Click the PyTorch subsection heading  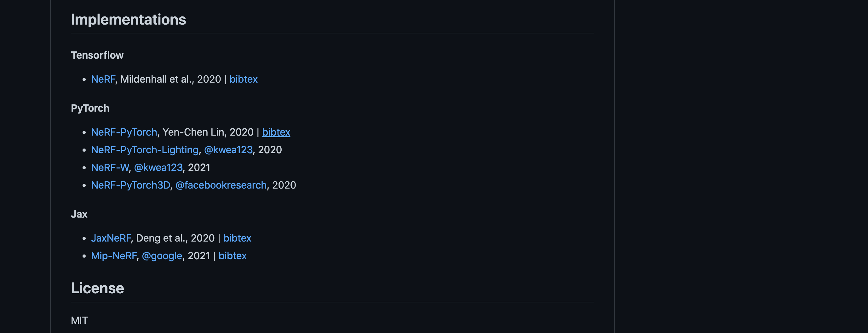click(90, 108)
